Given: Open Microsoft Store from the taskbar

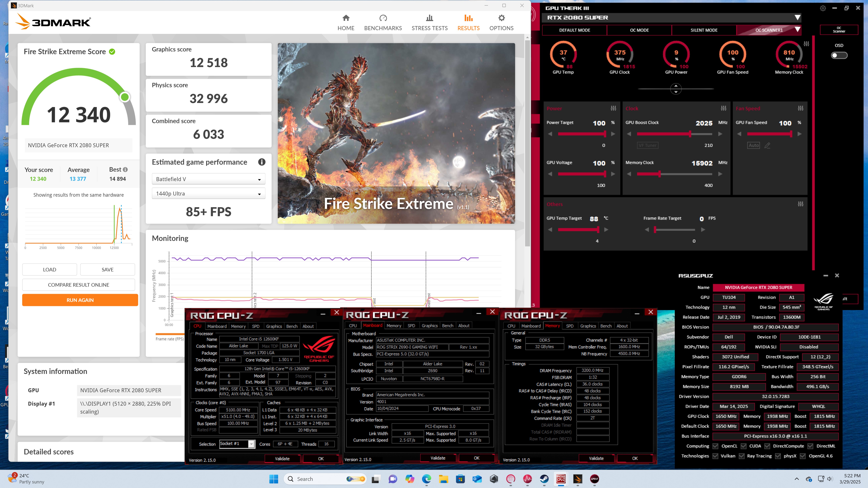Looking at the screenshot, I should click(x=460, y=479).
